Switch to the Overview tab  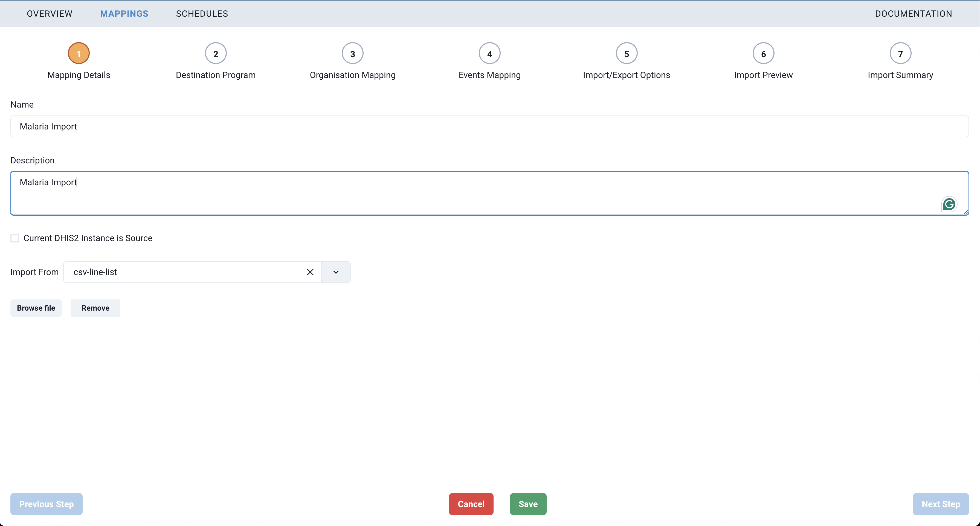tap(50, 14)
